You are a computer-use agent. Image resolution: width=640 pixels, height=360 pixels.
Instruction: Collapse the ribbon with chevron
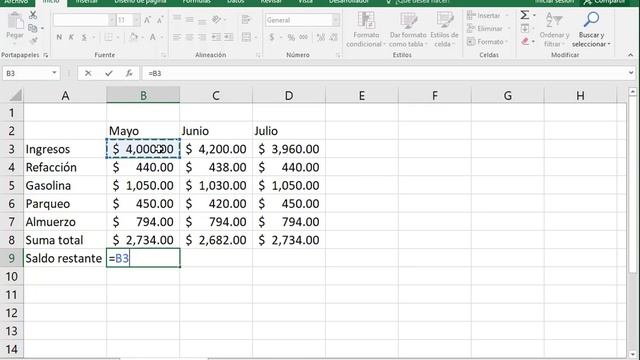point(631,55)
